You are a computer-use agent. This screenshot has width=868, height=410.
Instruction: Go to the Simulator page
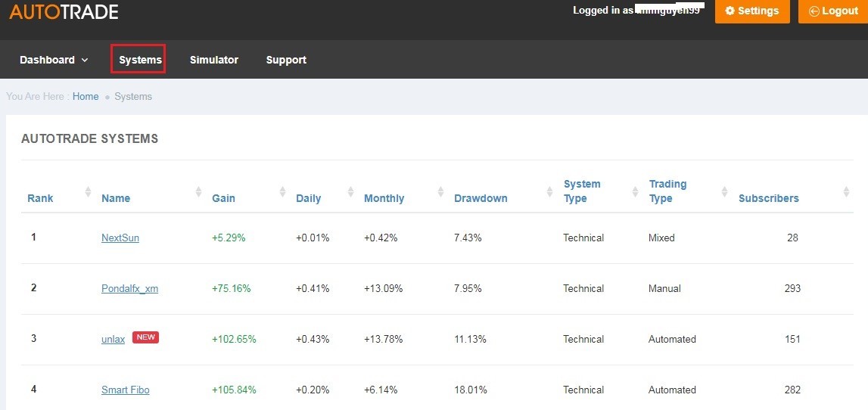pyautogui.click(x=213, y=60)
